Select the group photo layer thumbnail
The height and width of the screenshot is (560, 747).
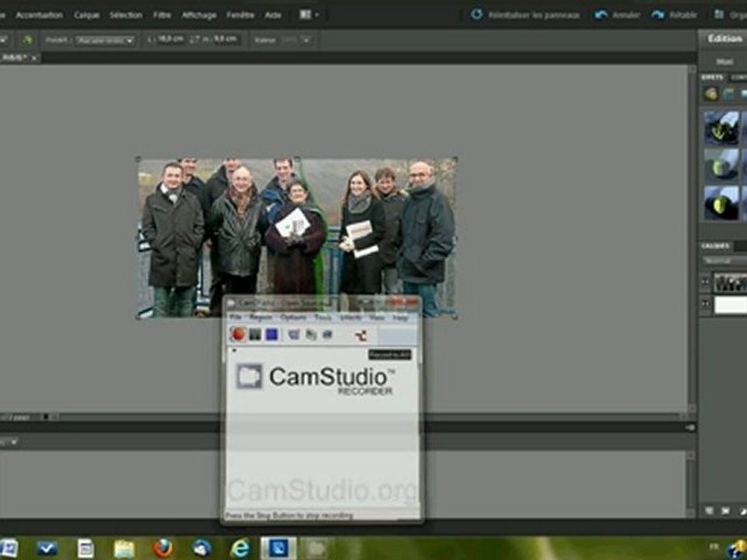pos(730,283)
